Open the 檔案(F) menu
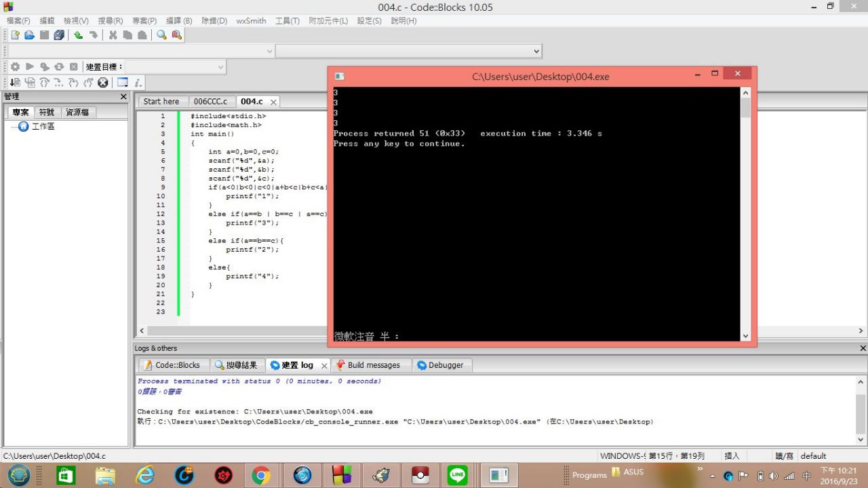Screen dimensions: 868x488 click(18, 21)
